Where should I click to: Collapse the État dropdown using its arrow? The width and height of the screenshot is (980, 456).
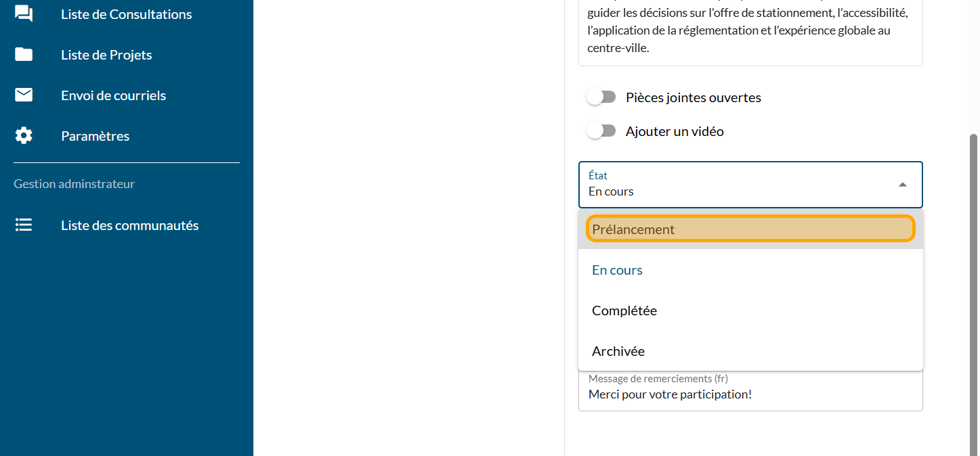click(x=902, y=185)
